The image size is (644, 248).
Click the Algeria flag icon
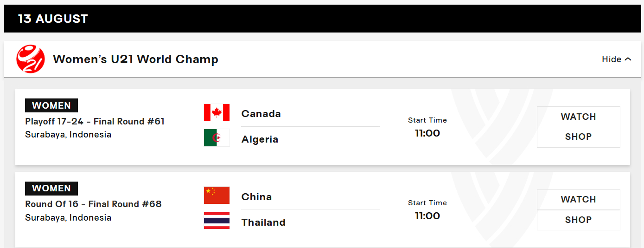coord(217,138)
